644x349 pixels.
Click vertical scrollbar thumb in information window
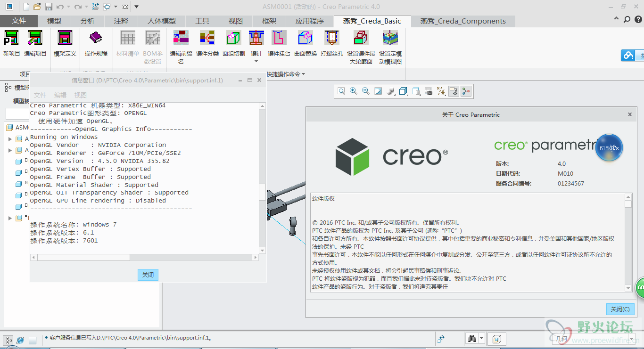(263, 192)
